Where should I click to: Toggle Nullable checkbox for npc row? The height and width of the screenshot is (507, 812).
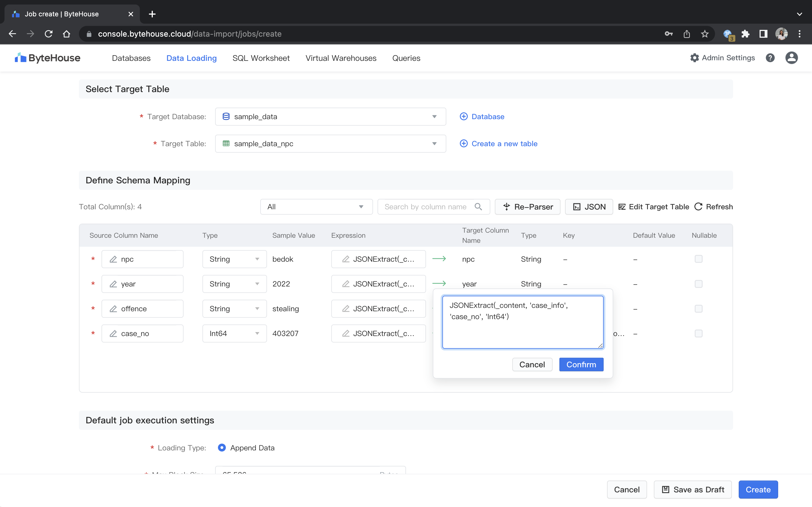[698, 259]
